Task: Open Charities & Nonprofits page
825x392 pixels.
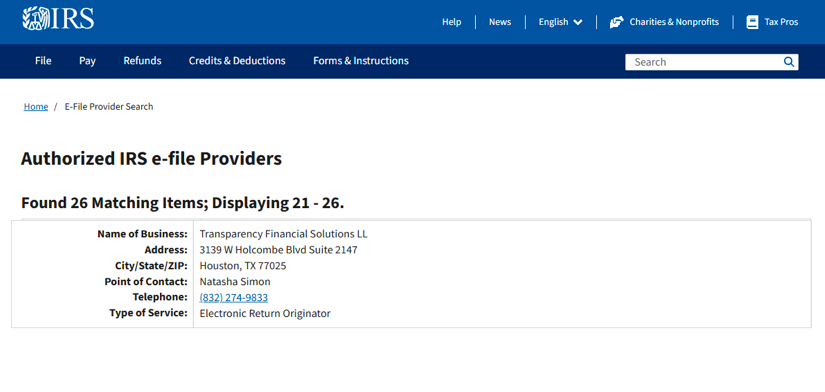Action: click(674, 22)
